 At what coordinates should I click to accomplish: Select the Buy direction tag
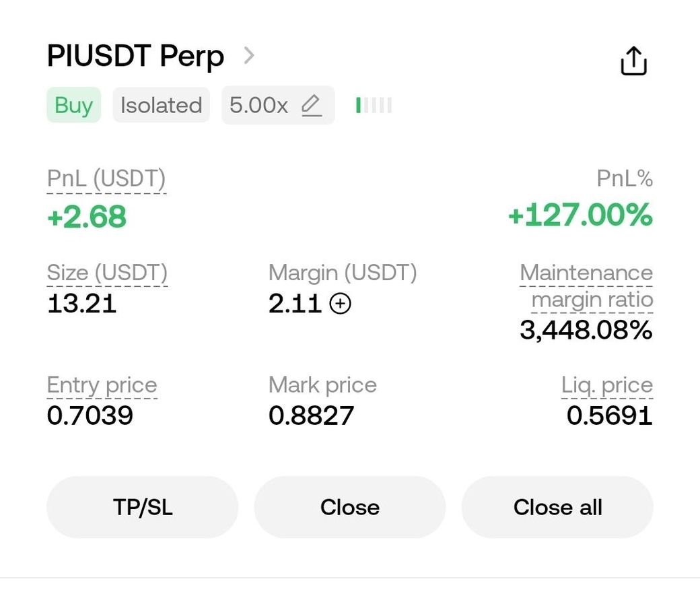73,106
